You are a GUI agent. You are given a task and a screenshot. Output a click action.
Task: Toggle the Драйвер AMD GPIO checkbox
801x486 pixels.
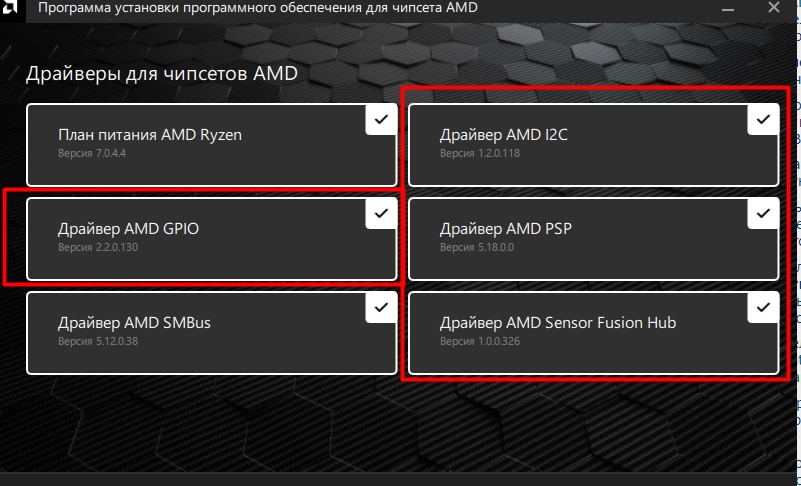[x=380, y=213]
